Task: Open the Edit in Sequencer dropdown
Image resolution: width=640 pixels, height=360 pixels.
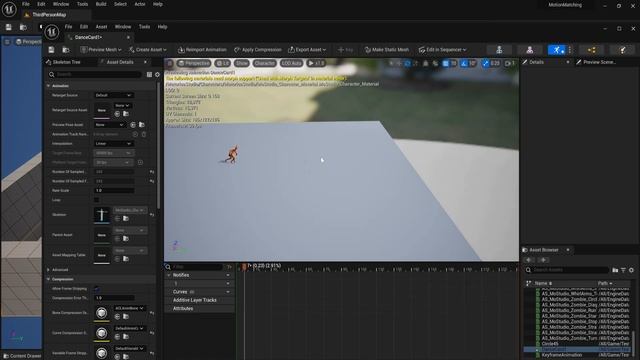Action: tap(442, 50)
